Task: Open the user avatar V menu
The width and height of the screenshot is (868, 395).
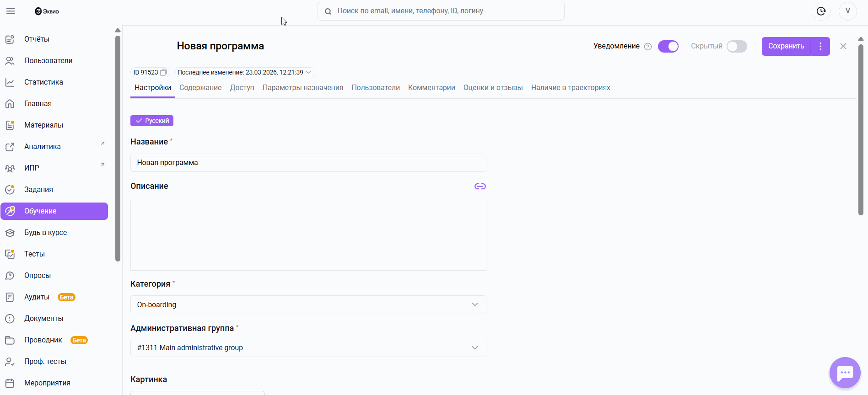Action: tap(847, 11)
